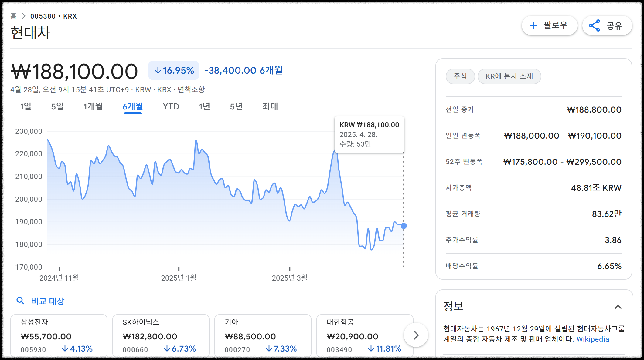Click the share icon next to 공유
The height and width of the screenshot is (360, 644).
(x=595, y=25)
